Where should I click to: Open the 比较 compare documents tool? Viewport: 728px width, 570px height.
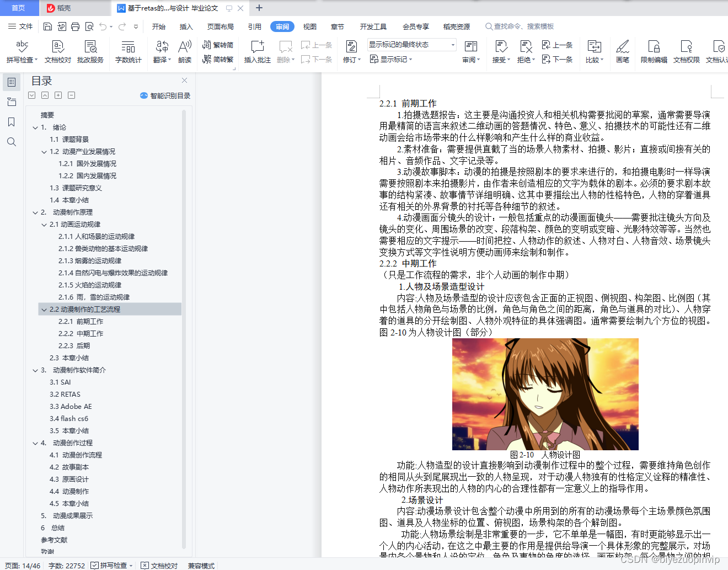(595, 52)
